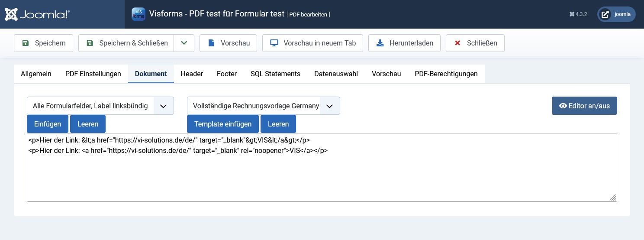Click the Einfügen button

pos(48,124)
